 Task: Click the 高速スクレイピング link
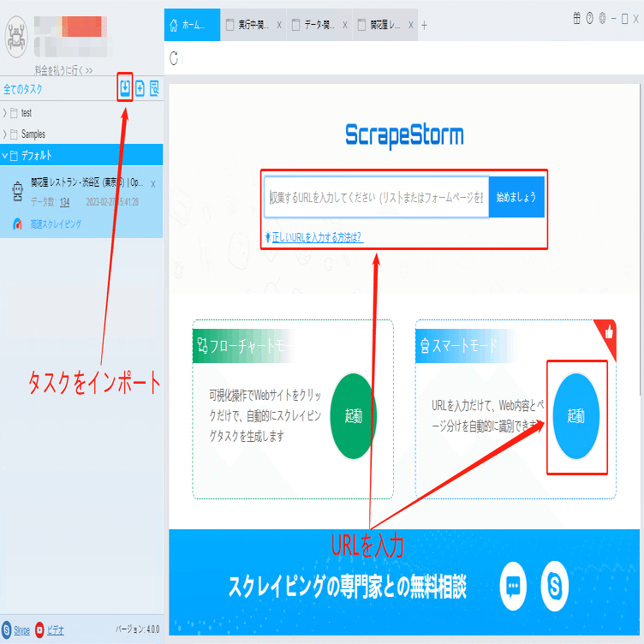(56, 224)
